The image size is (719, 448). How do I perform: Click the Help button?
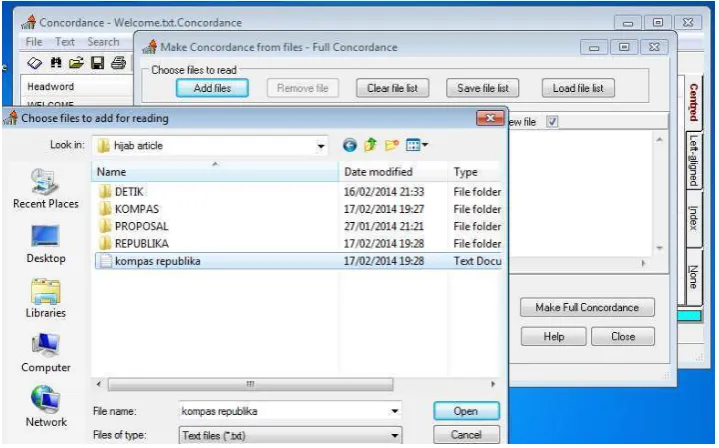click(553, 337)
